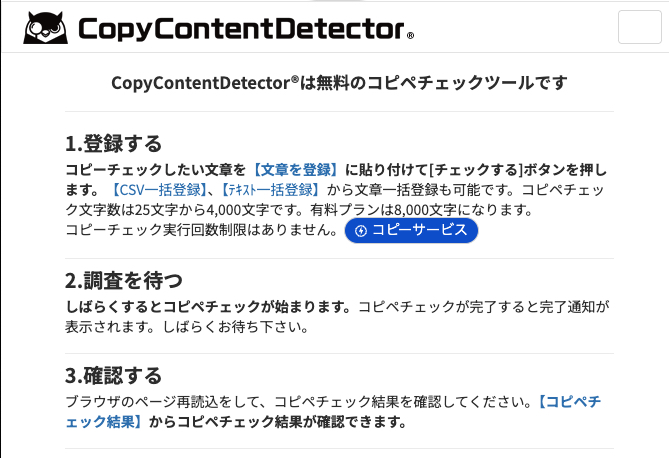The height and width of the screenshot is (458, 669).
Task: Follow the 【CSV一括登録】 link
Action: 159,189
